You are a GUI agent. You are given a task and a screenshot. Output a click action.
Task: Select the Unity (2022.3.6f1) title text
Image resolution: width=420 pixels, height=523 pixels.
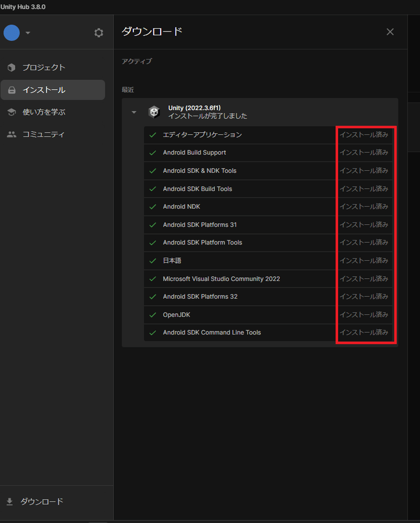194,108
